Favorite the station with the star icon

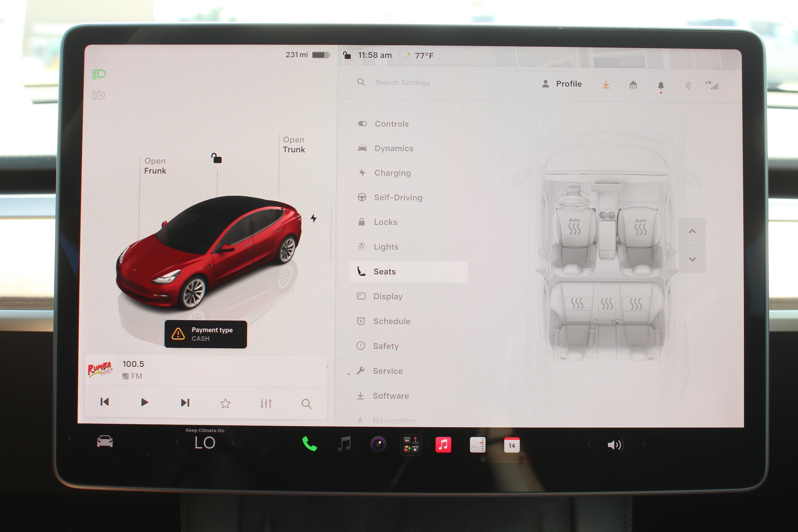[x=225, y=403]
